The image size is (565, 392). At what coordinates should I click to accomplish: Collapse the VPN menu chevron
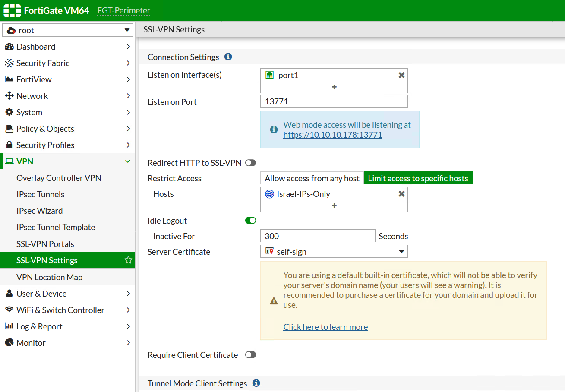(128, 161)
